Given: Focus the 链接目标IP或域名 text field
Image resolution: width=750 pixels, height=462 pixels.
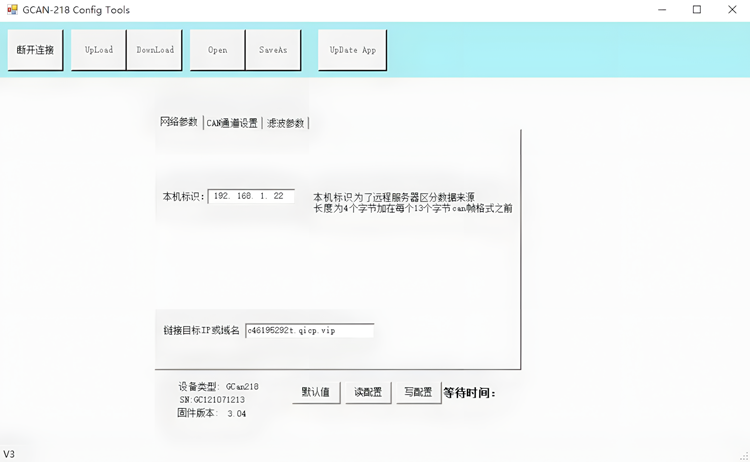Looking at the screenshot, I should coord(309,330).
